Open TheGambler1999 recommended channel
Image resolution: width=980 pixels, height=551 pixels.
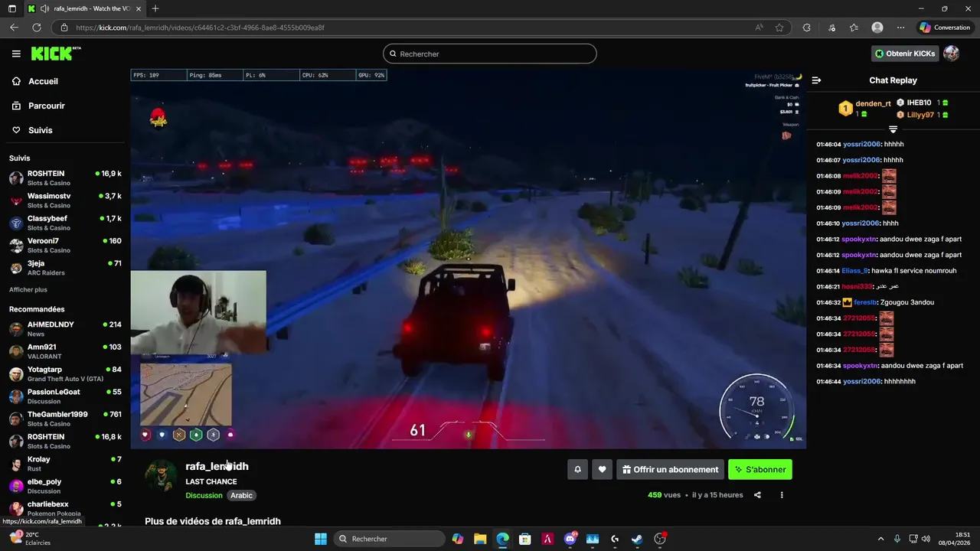pos(65,418)
